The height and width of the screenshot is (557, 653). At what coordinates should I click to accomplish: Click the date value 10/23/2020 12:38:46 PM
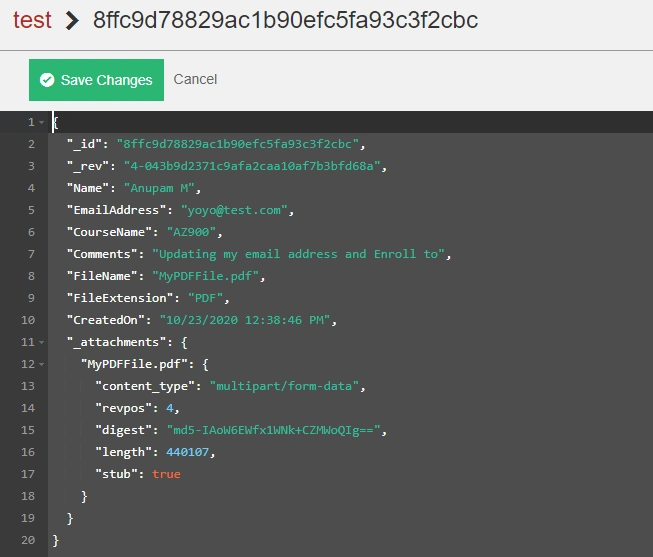[245, 320]
